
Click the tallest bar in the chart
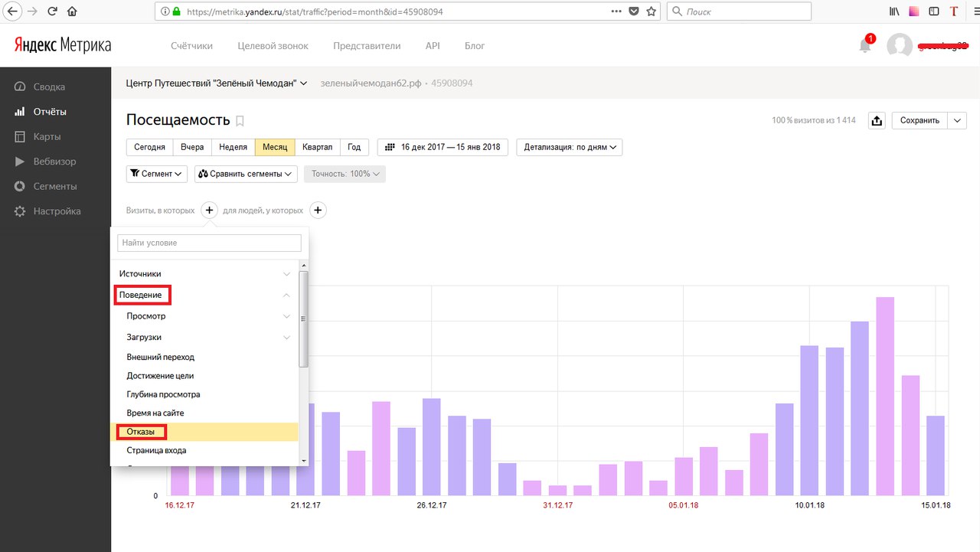[885, 396]
